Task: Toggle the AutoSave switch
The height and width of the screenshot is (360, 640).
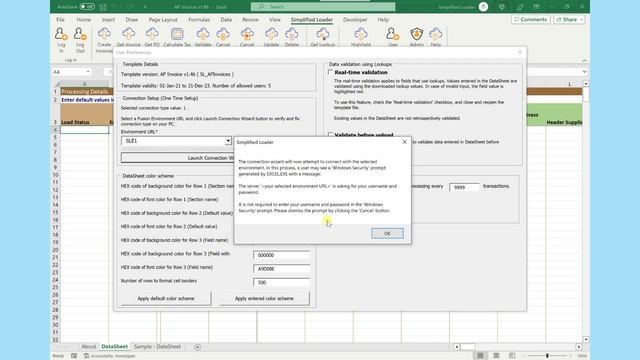Action: (87, 7)
